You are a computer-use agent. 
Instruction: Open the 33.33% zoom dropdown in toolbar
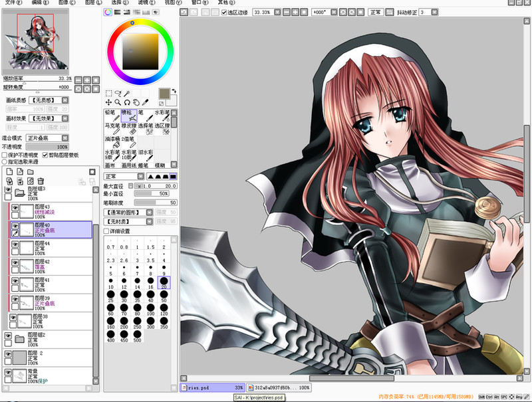click(277, 12)
